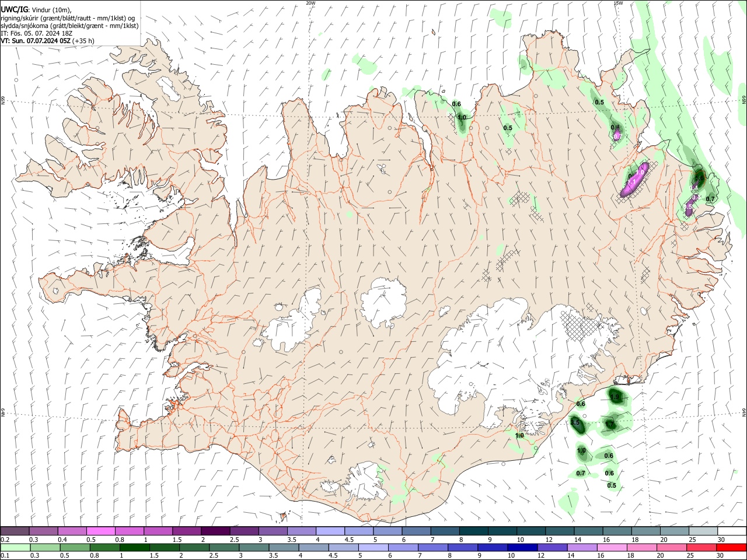Screen dimensions: 747x560
Task: Click the 0.1 label in bottom legend row
Action: tap(5, 555)
